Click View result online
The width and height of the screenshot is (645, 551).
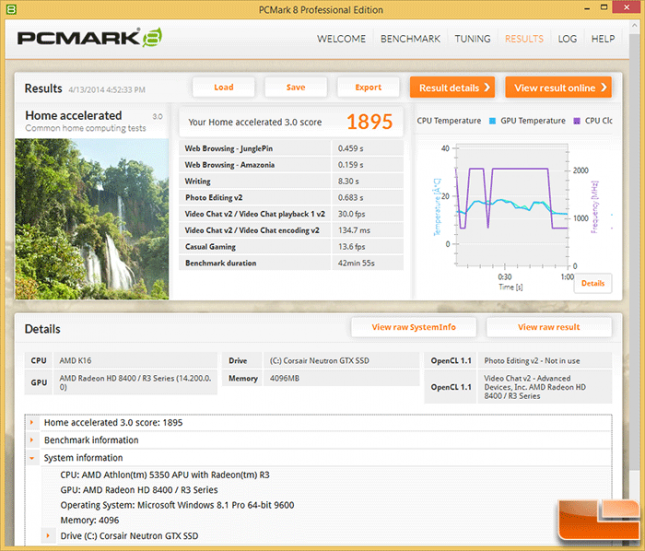coord(559,87)
